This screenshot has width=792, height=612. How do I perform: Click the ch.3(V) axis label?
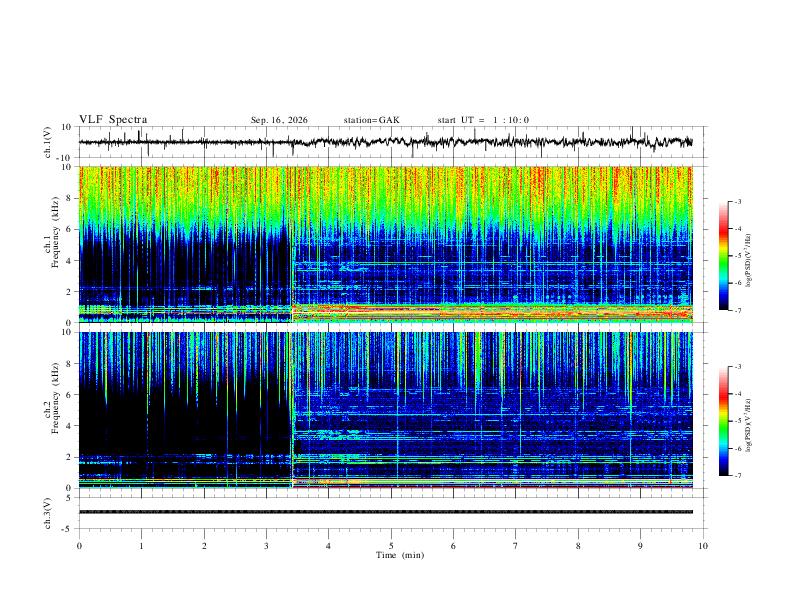pyautogui.click(x=48, y=514)
